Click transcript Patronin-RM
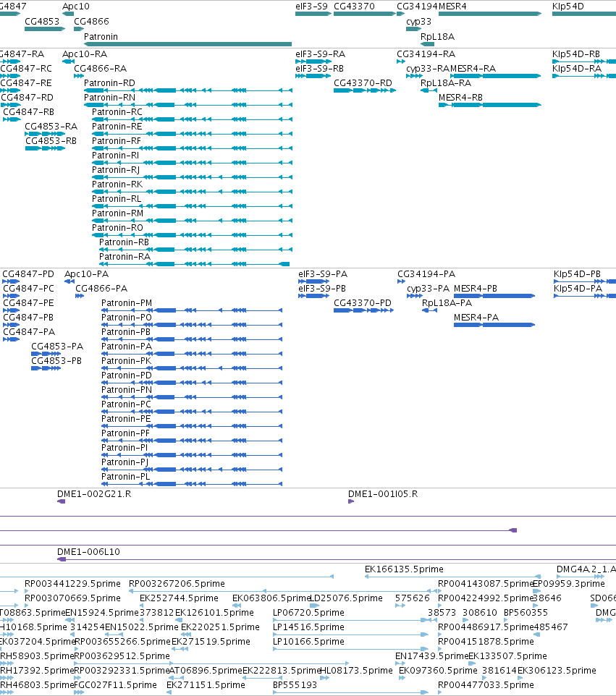Viewport: 616px width, 696px height. (x=118, y=213)
